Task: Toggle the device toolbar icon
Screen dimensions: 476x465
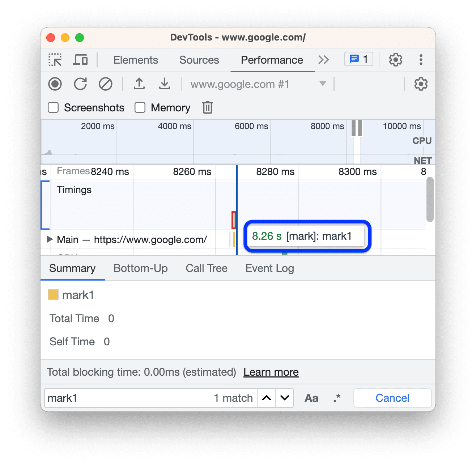Action: [80, 60]
